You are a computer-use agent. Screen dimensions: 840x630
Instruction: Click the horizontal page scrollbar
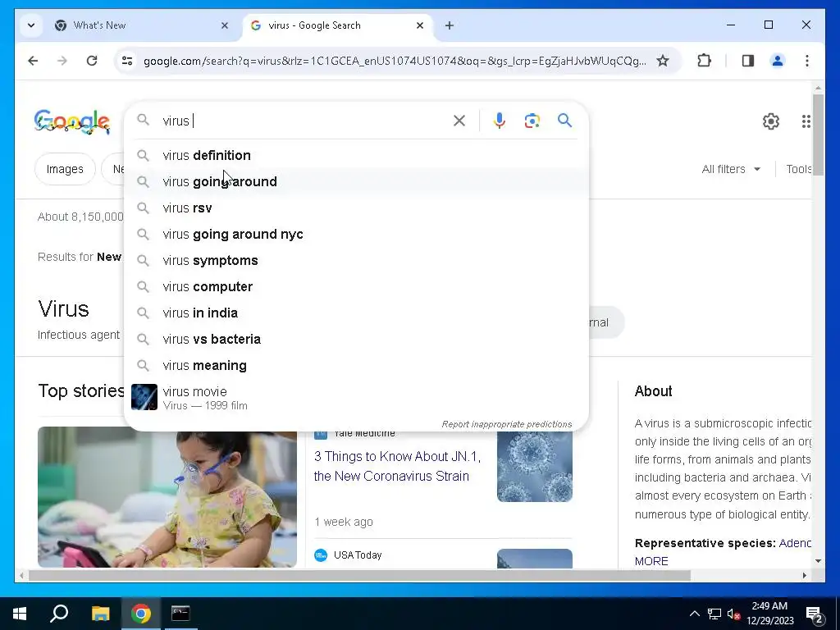tap(359, 576)
